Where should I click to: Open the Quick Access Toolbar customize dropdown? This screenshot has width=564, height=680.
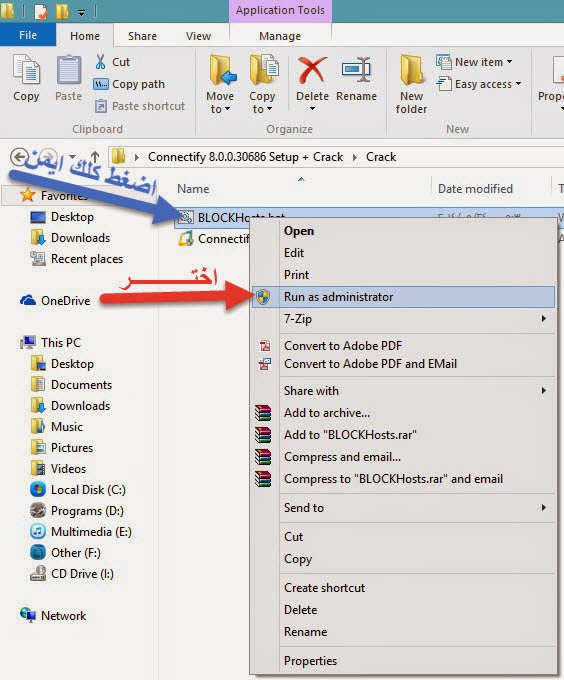coord(82,13)
